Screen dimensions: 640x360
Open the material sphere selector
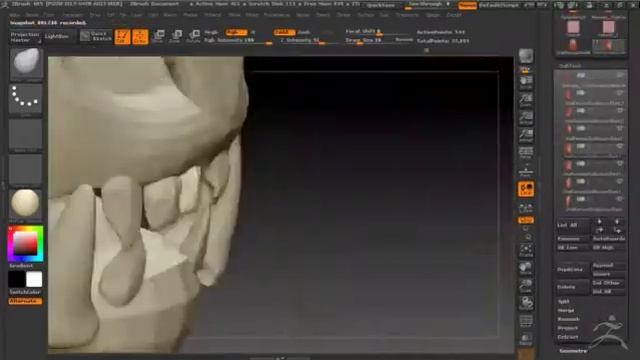click(25, 204)
